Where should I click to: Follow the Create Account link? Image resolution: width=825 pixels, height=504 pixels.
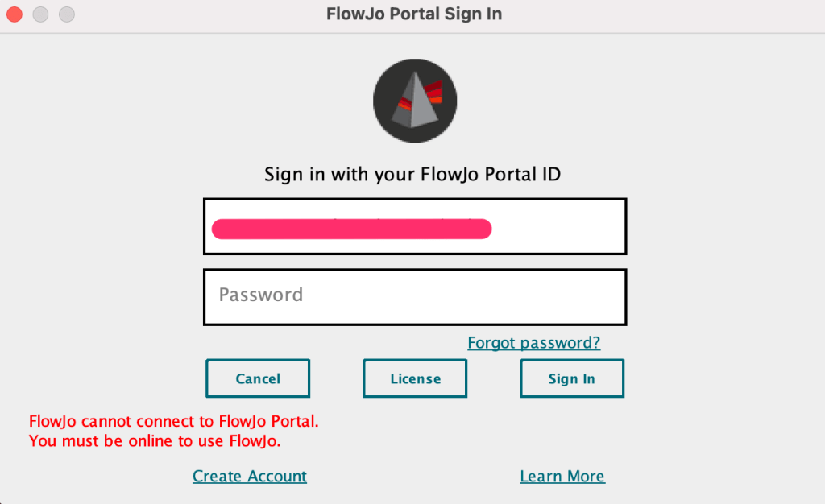[x=250, y=477]
